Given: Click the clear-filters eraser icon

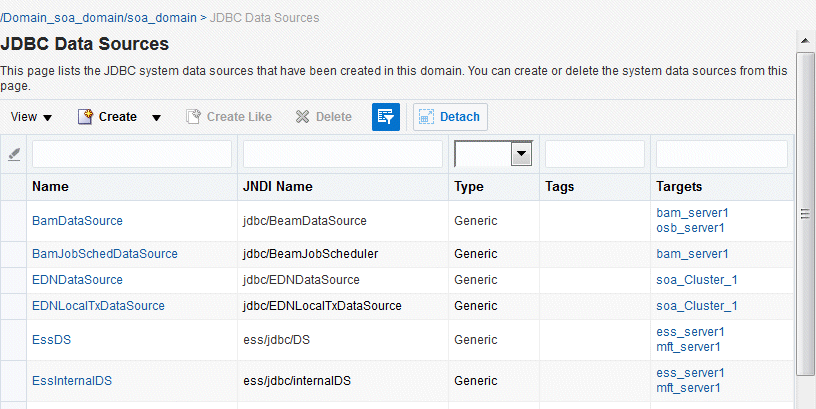Looking at the screenshot, I should [x=14, y=154].
